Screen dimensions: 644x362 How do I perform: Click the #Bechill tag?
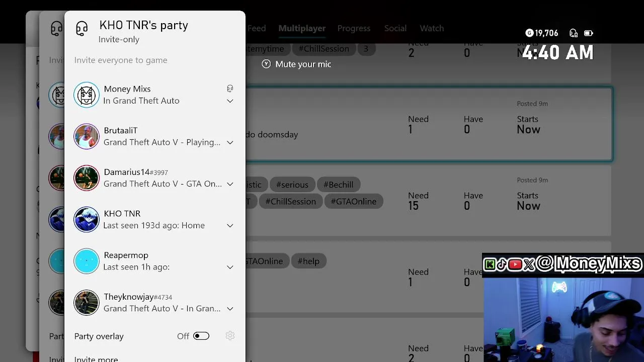(x=338, y=185)
